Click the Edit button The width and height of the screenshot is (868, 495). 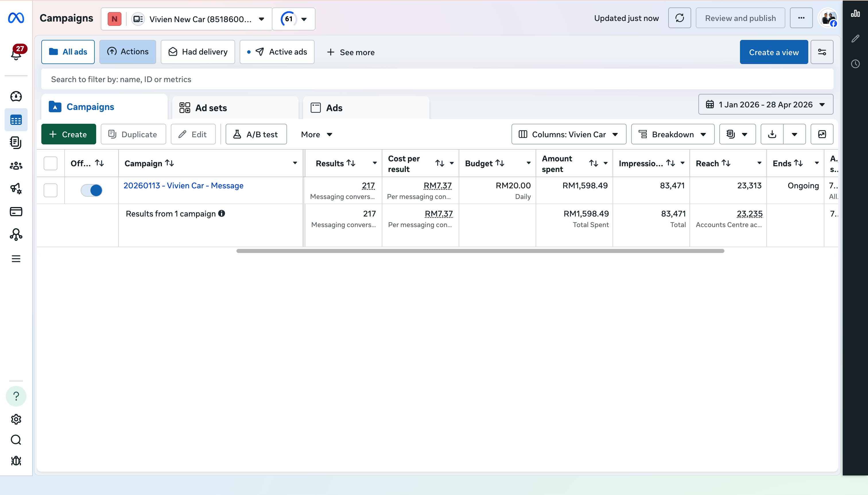click(x=193, y=134)
